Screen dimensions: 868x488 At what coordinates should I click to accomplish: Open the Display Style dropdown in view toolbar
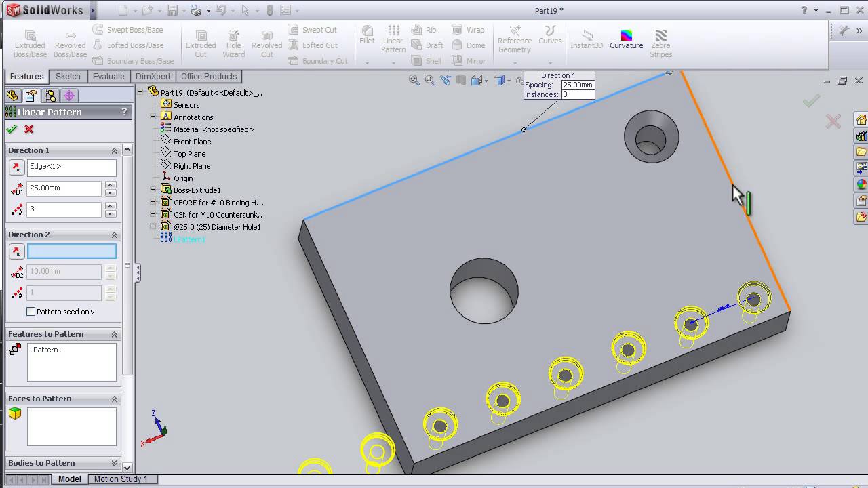tap(508, 81)
